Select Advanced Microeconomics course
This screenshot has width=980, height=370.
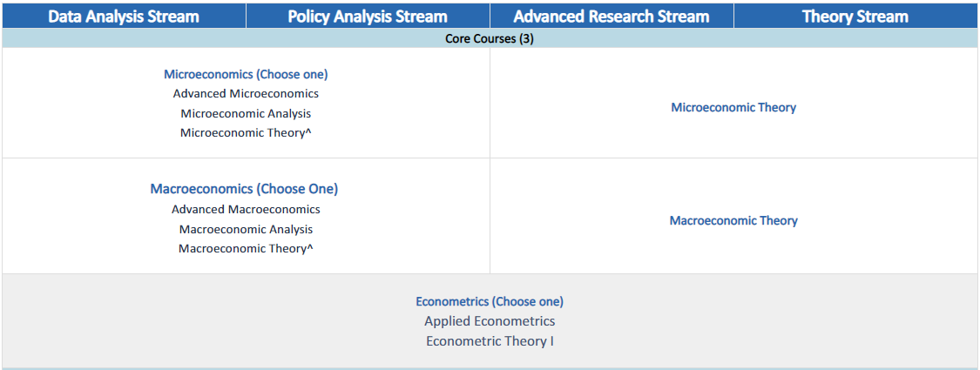click(x=246, y=93)
